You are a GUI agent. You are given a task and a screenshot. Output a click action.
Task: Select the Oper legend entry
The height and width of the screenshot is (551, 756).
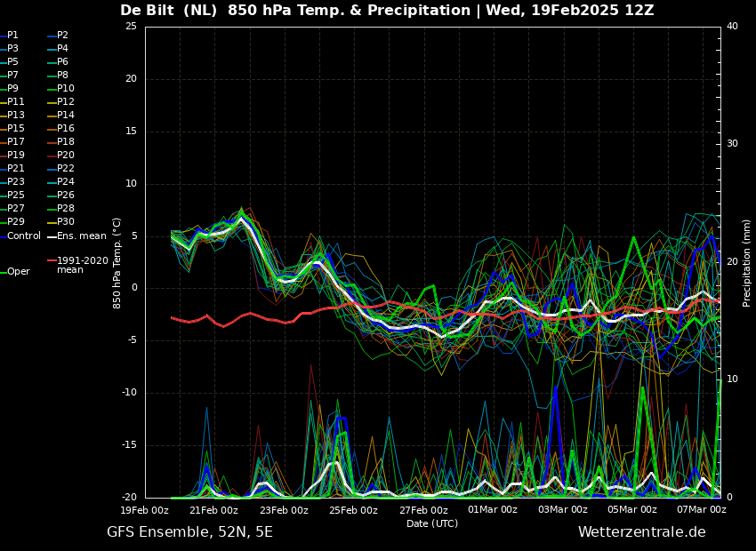tap(15, 272)
